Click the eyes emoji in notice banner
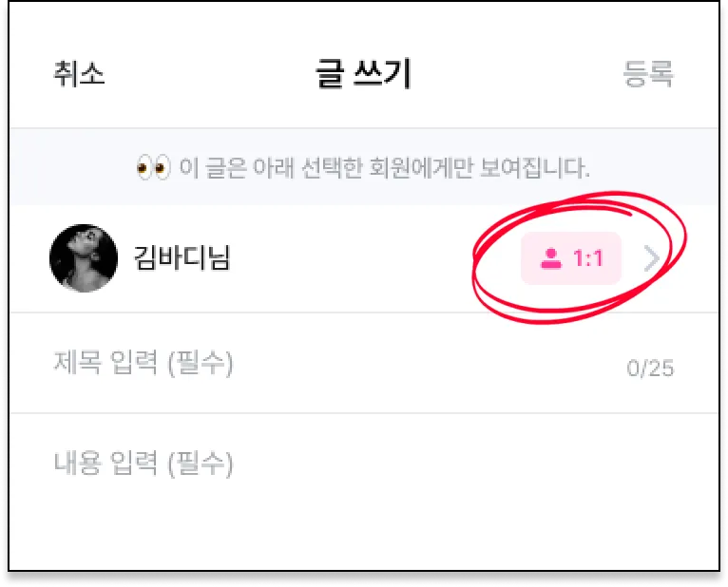This screenshot has height=587, width=728. point(154,167)
